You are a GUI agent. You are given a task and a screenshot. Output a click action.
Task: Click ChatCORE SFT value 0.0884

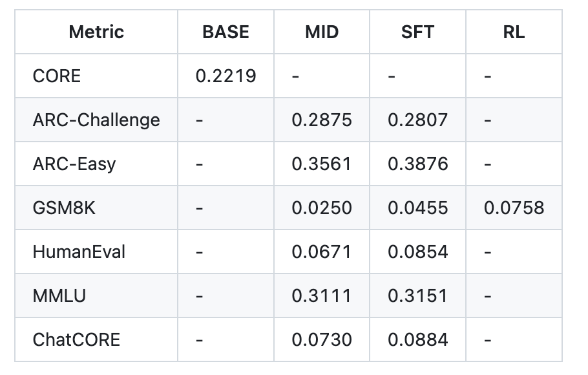coord(417,339)
